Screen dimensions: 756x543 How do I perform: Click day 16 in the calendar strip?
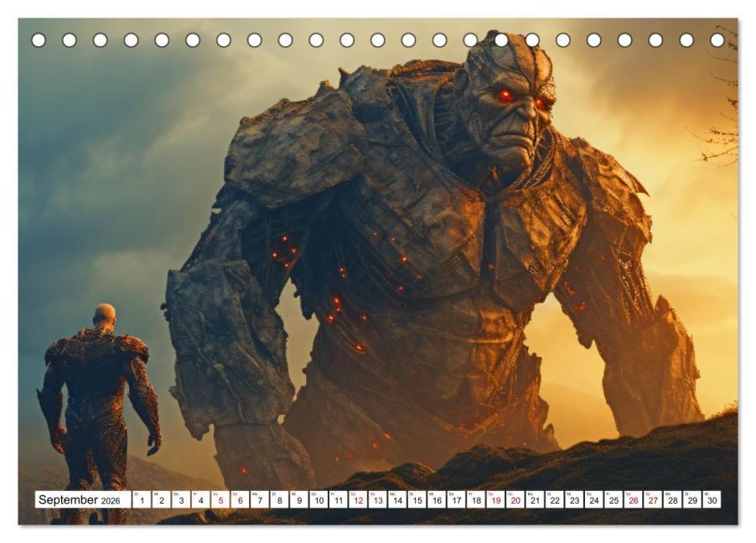pos(437,499)
